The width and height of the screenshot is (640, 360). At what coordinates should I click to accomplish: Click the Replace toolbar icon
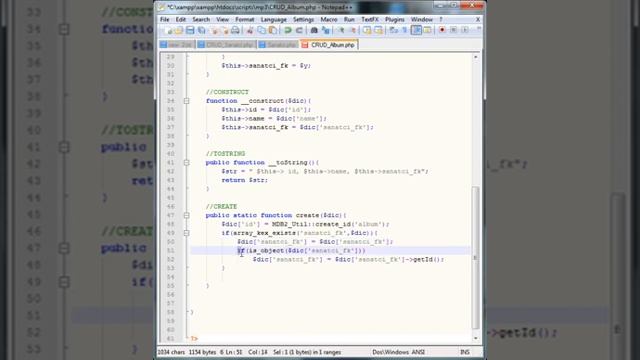coord(326,30)
